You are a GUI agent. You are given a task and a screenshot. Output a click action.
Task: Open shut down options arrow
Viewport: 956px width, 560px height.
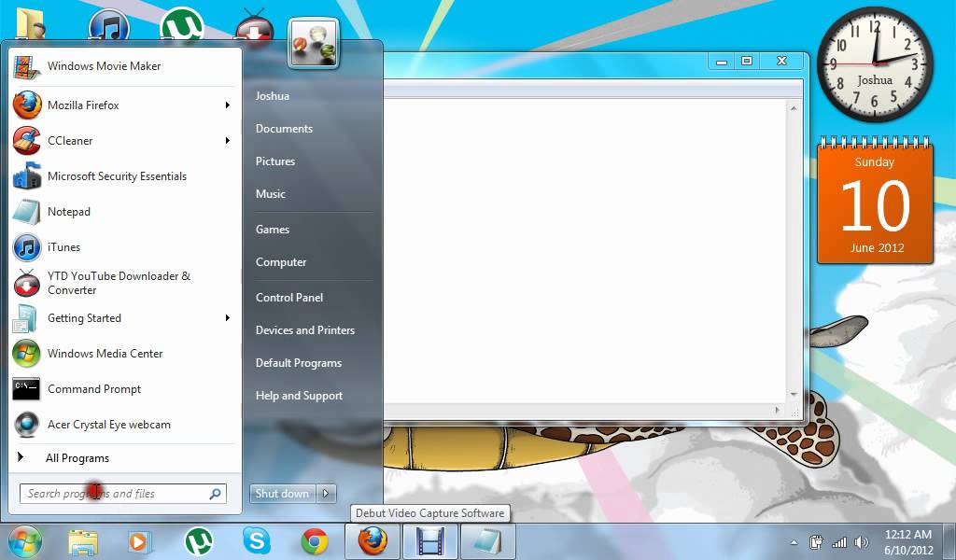pyautogui.click(x=326, y=494)
